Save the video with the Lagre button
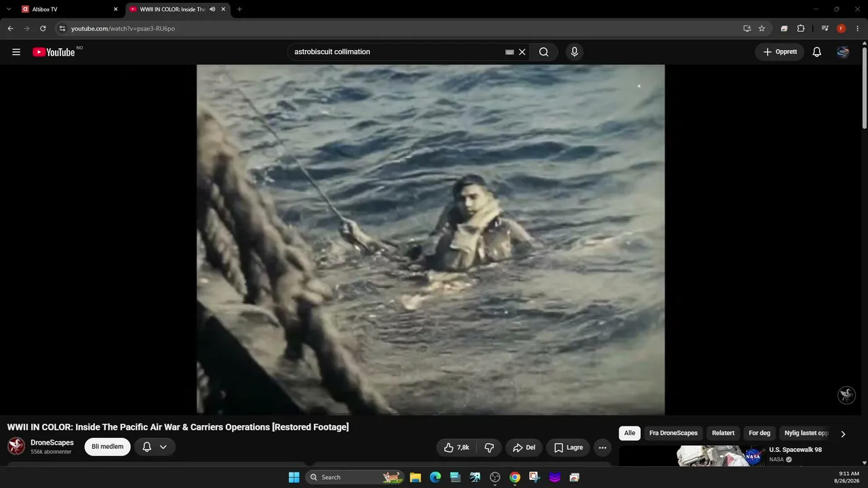Screen dimensions: 868x488 tap(568, 447)
